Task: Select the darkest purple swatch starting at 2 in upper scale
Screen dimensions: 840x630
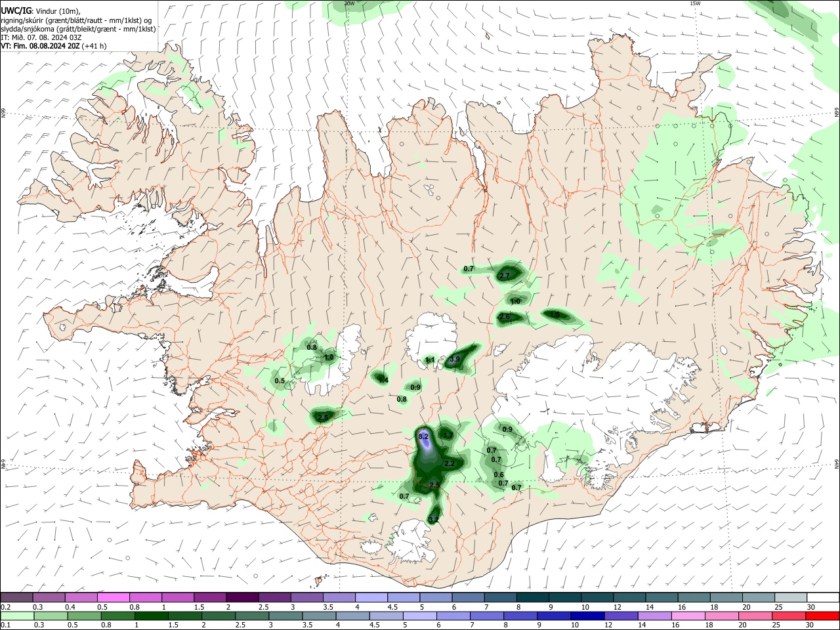Action: 242,598
